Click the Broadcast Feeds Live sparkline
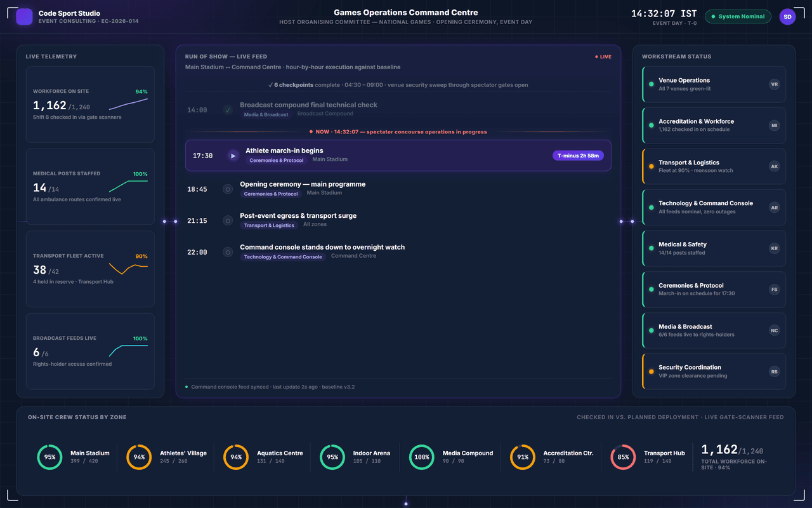 pos(128,351)
